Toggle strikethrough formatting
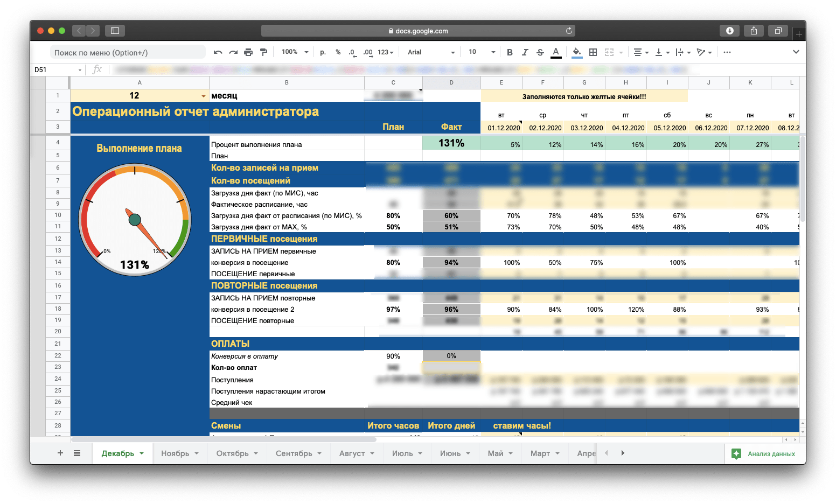The width and height of the screenshot is (836, 504). coord(540,52)
